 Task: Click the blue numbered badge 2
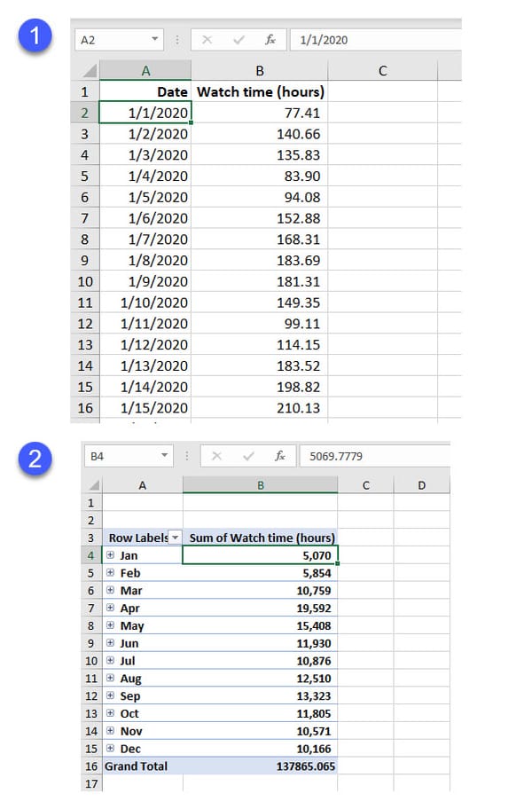point(34,459)
